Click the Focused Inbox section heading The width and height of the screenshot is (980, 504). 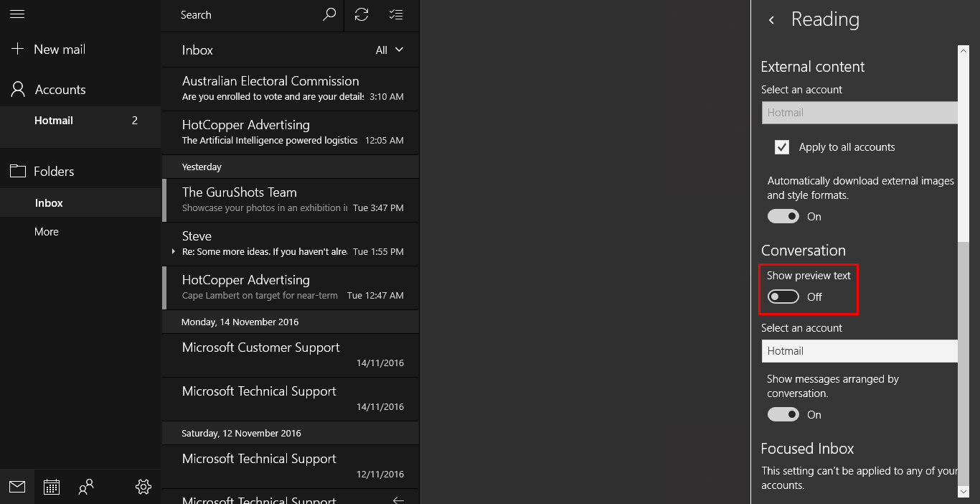[x=808, y=449]
